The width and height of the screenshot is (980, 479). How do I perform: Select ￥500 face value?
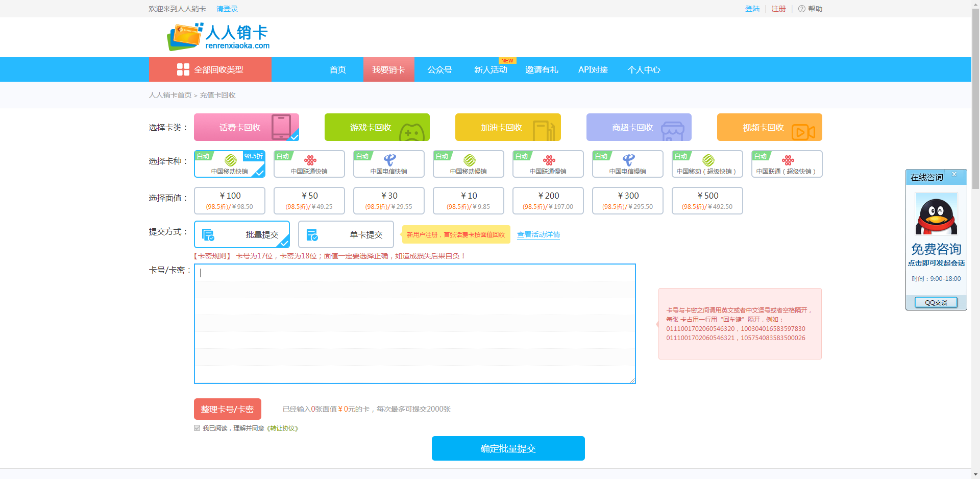[x=707, y=201]
